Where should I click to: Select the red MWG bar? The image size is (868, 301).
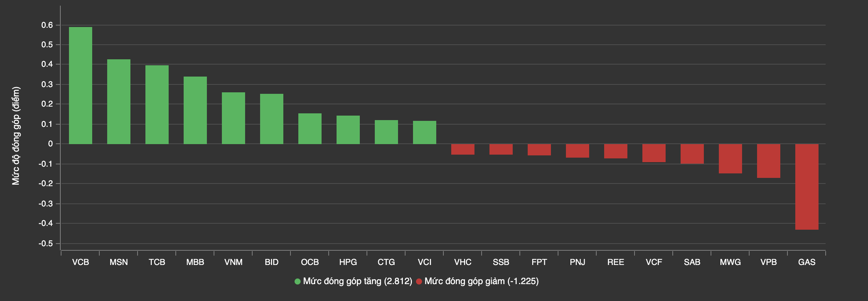[x=730, y=159]
